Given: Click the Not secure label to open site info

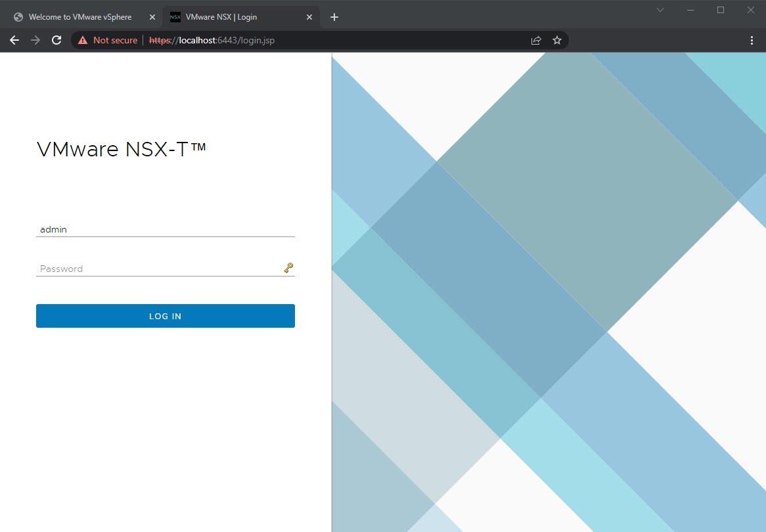Looking at the screenshot, I should (115, 40).
